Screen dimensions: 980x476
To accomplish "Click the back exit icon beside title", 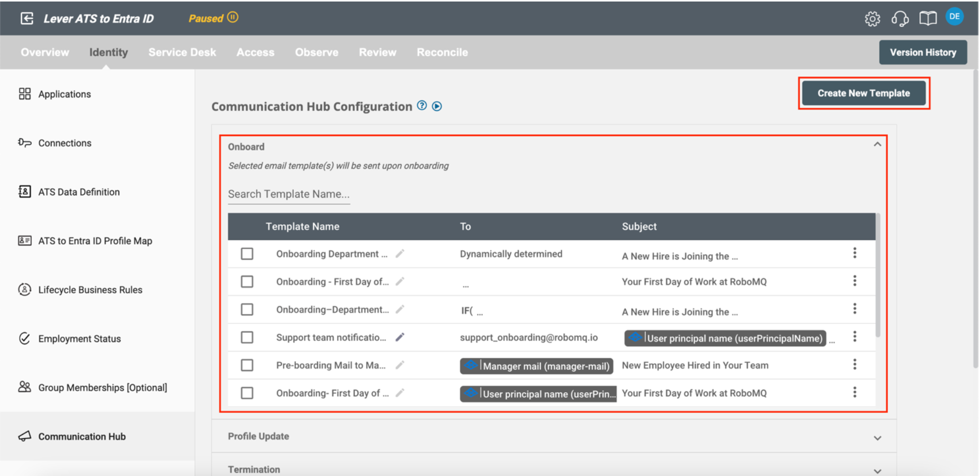I will [x=27, y=19].
